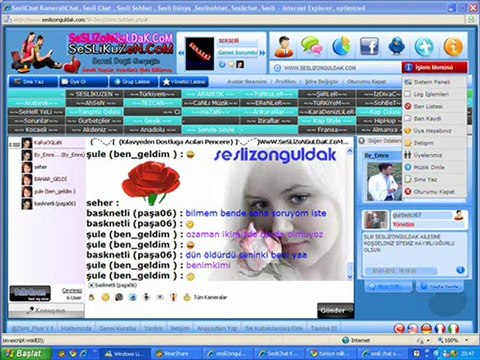Click Genel Kurallar in footer bar
This screenshot has width=480, height=360.
(x=118, y=329)
